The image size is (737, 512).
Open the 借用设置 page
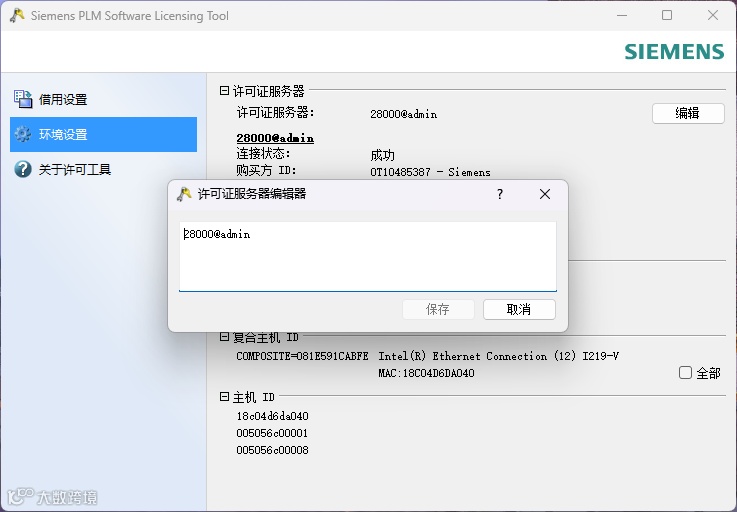click(x=103, y=100)
